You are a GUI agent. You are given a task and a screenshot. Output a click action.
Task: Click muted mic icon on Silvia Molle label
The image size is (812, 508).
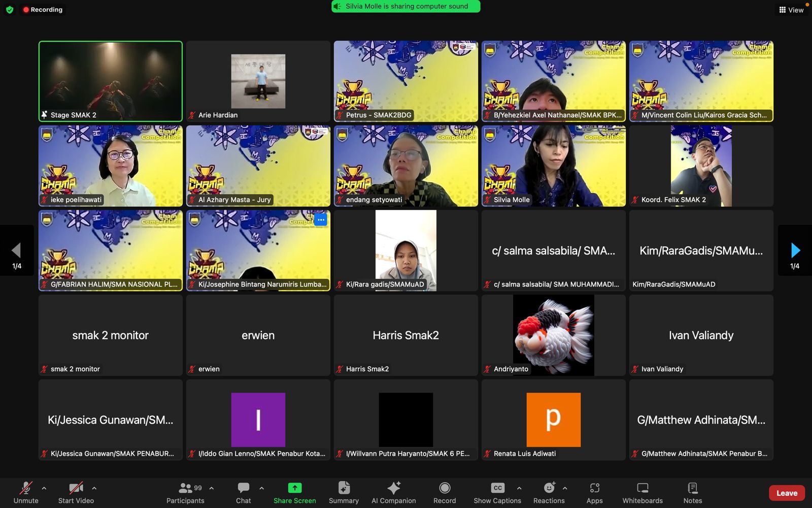[487, 200]
